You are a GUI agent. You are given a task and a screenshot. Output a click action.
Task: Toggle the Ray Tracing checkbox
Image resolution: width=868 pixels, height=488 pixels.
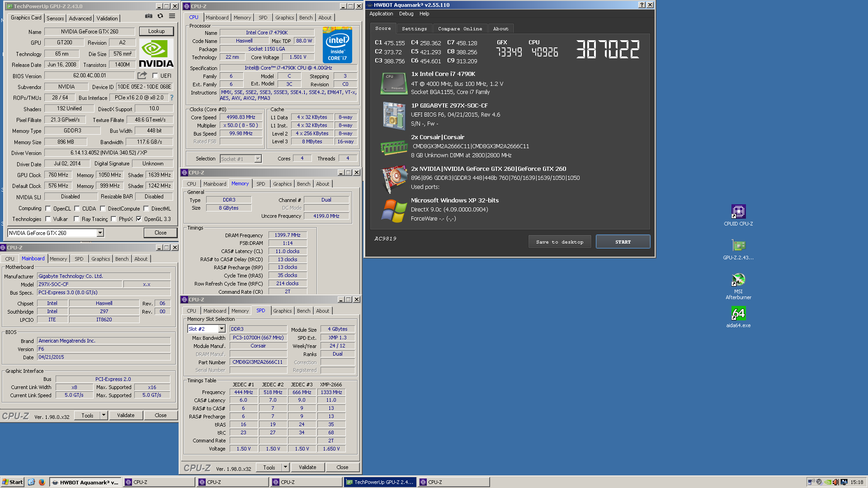coord(76,219)
